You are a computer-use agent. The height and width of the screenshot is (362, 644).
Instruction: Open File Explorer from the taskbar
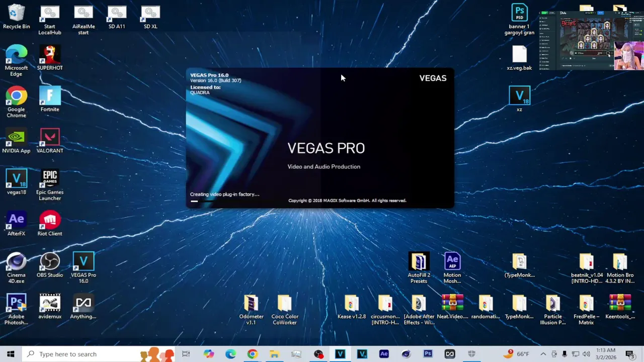coord(274,354)
